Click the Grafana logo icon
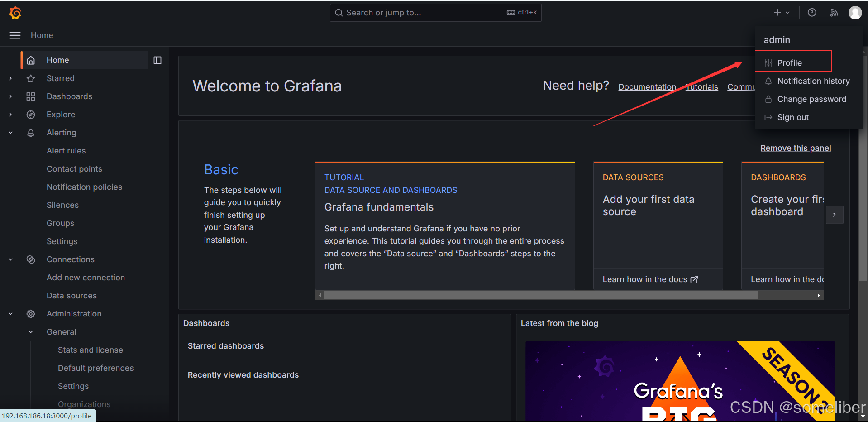Image resolution: width=868 pixels, height=422 pixels. [x=15, y=13]
